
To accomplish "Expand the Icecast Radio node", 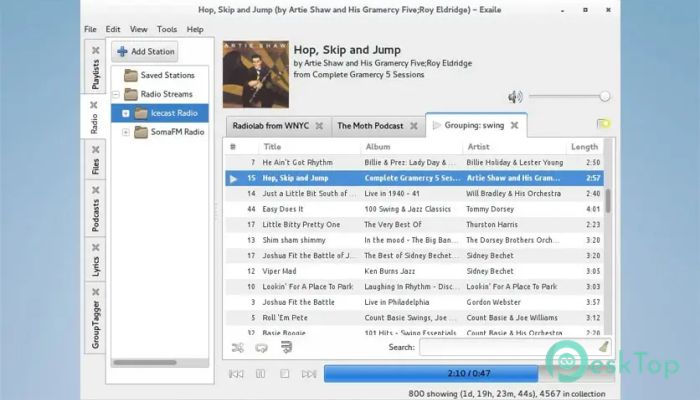I will 126,113.
